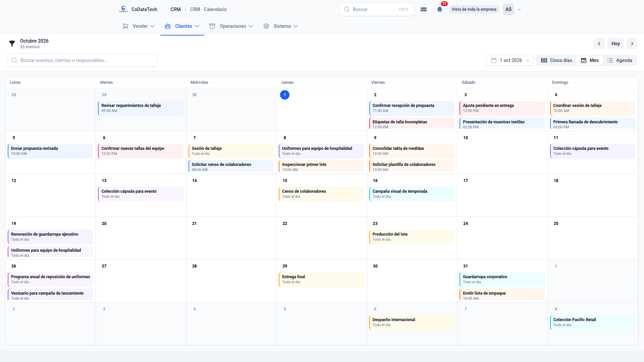Expand the Sistema menu
The height and width of the screenshot is (362, 644).
coord(281,26)
